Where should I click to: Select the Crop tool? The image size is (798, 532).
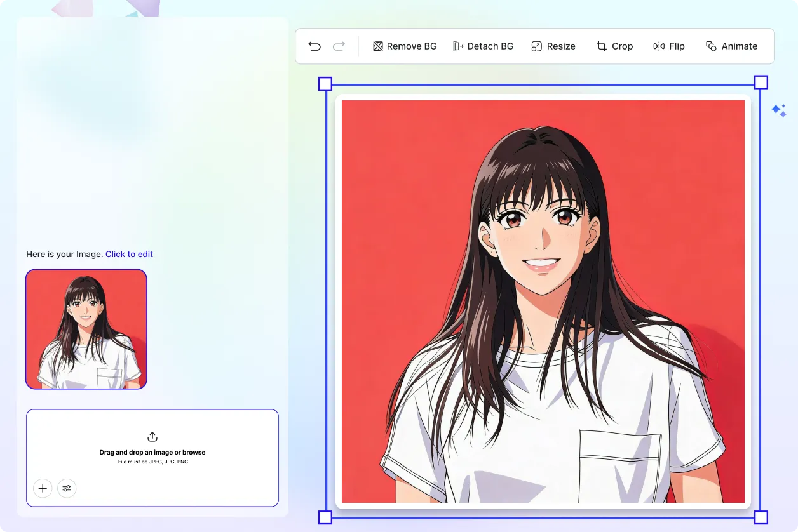click(614, 46)
